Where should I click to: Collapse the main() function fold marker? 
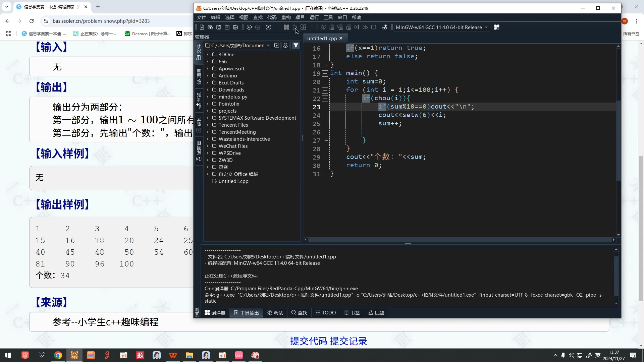[x=325, y=73]
